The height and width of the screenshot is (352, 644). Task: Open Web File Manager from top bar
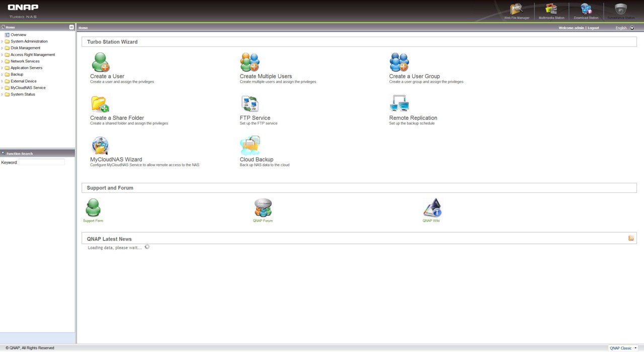(517, 10)
